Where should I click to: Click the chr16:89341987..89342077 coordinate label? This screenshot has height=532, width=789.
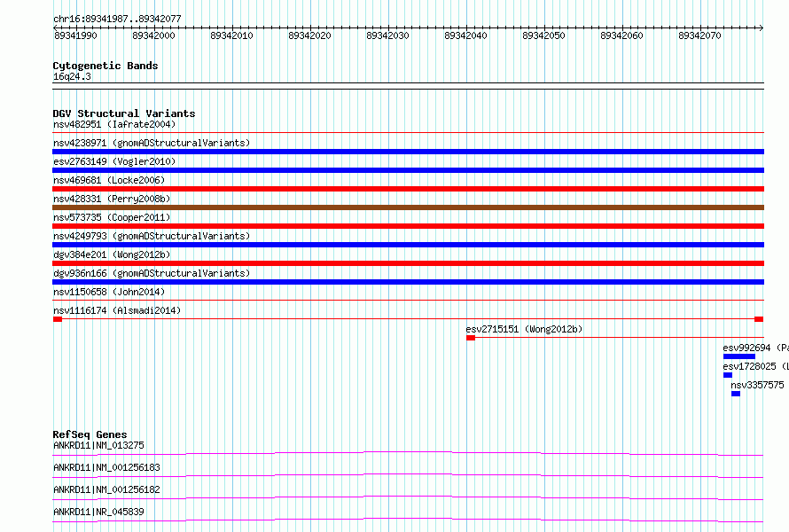pyautogui.click(x=117, y=19)
